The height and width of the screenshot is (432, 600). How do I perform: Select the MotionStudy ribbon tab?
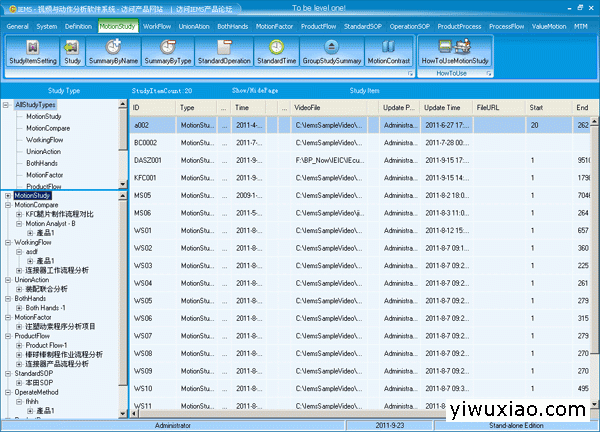(x=117, y=26)
